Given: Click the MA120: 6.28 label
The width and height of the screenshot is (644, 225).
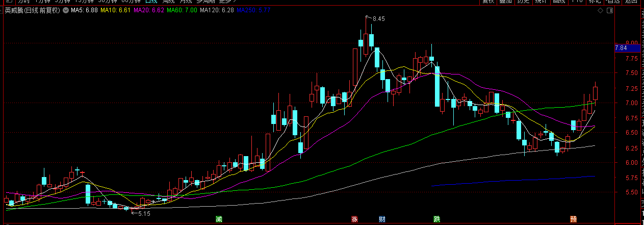Looking at the screenshot, I should (217, 10).
